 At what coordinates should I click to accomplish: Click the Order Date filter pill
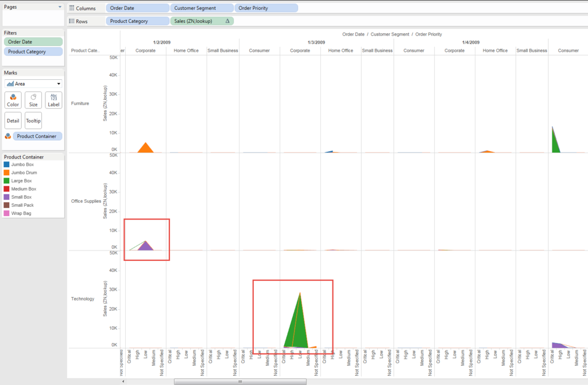(x=33, y=41)
